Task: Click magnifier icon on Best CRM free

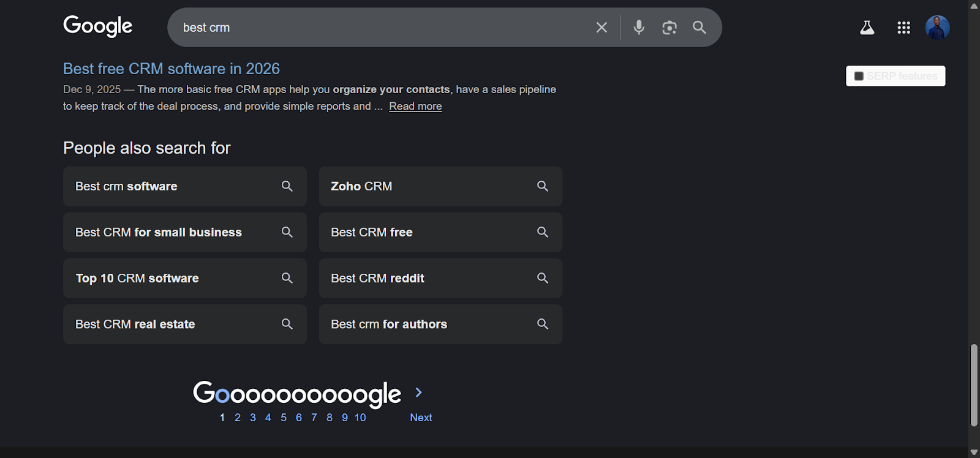Action: pos(543,232)
